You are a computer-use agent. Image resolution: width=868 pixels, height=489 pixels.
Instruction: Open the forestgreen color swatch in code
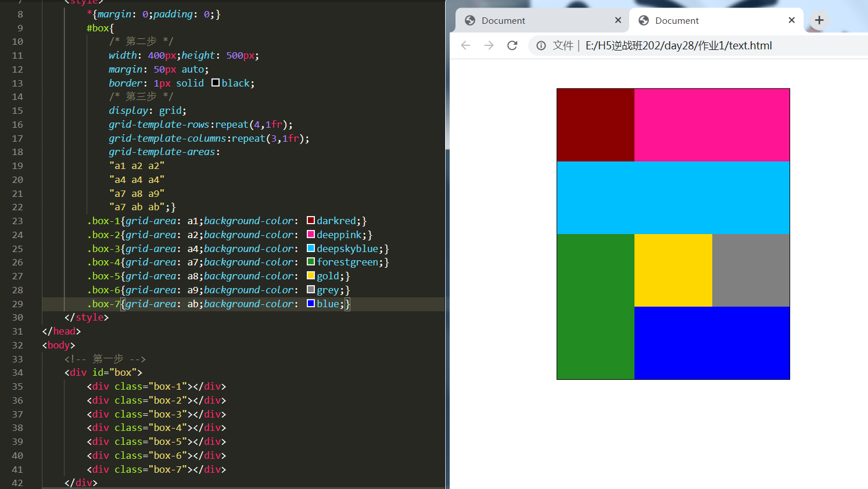(311, 262)
